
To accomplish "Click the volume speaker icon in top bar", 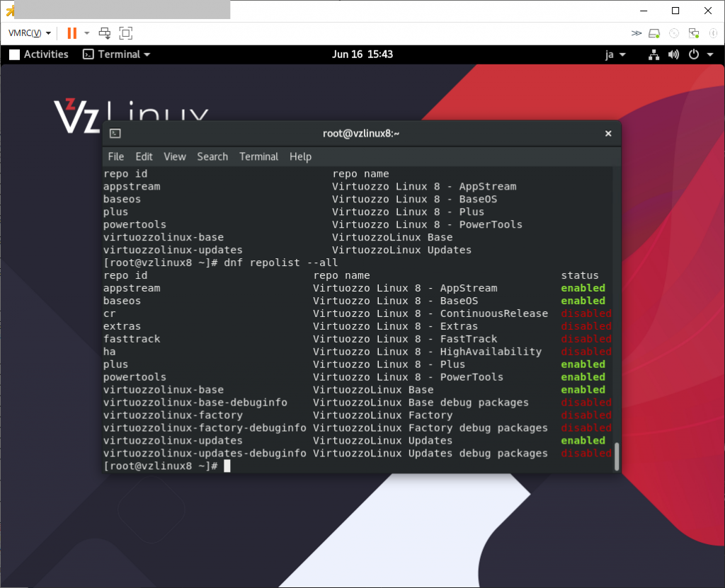I will click(674, 54).
